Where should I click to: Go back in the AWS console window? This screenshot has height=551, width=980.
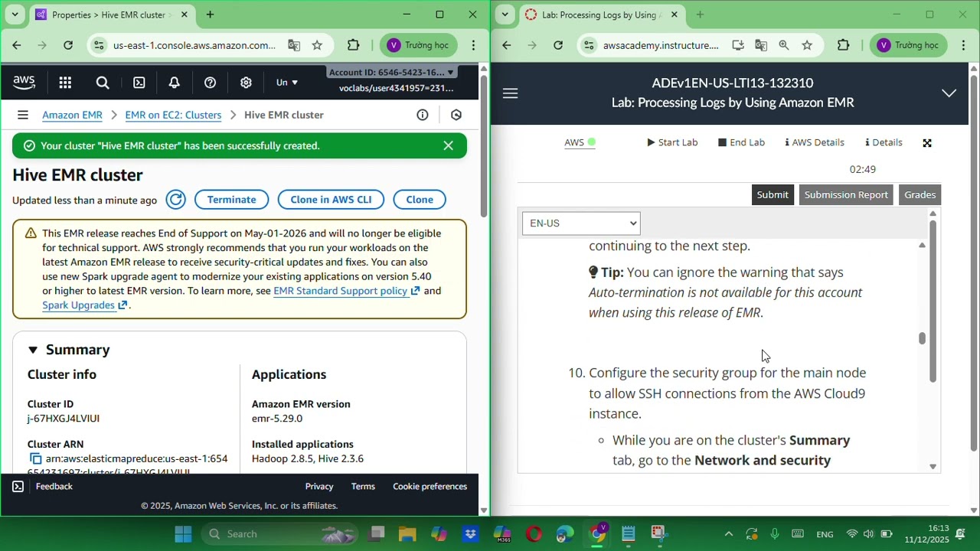(17, 45)
